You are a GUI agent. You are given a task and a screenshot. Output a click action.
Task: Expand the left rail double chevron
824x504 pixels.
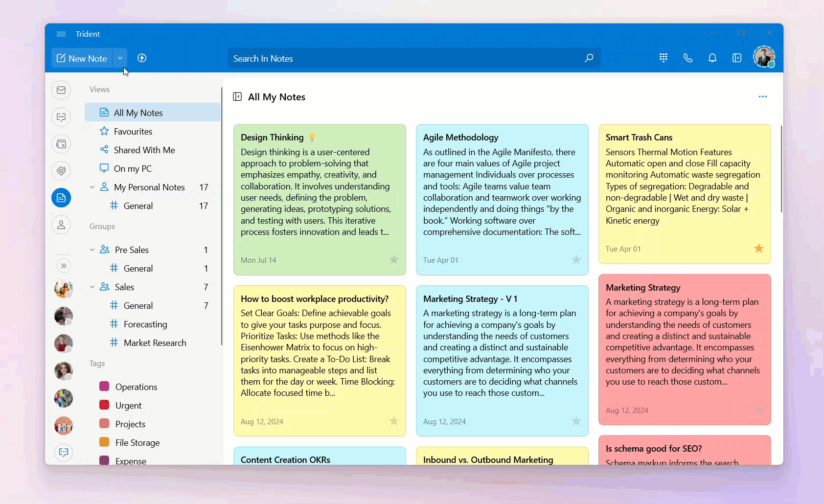[64, 266]
